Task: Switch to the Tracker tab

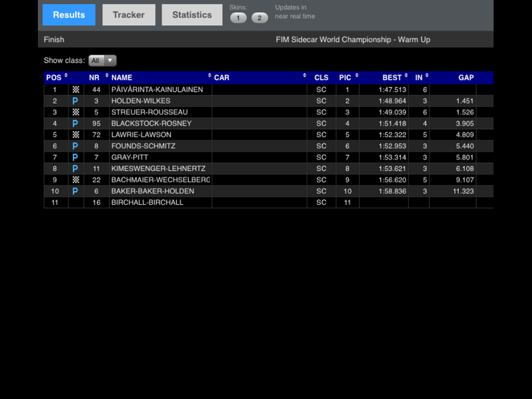Action: tap(129, 15)
